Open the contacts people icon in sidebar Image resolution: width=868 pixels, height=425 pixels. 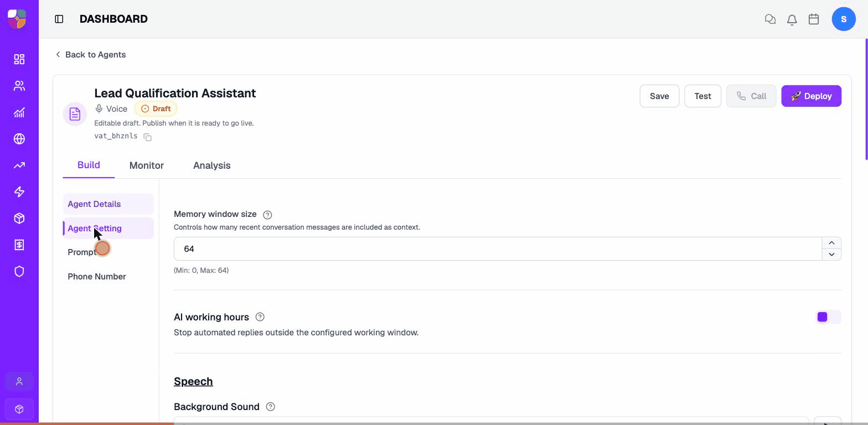(19, 86)
